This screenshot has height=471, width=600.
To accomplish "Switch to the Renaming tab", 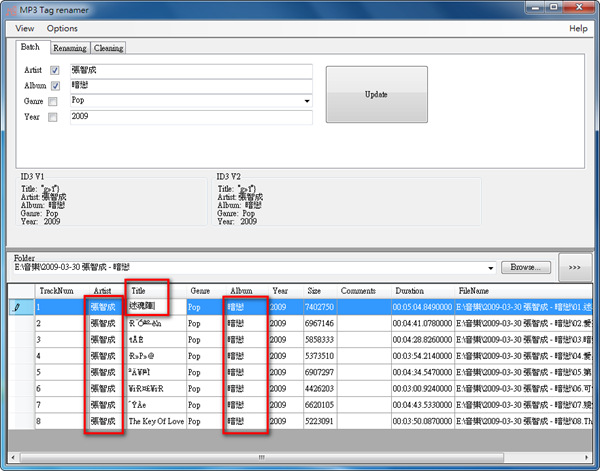I will pyautogui.click(x=69, y=47).
